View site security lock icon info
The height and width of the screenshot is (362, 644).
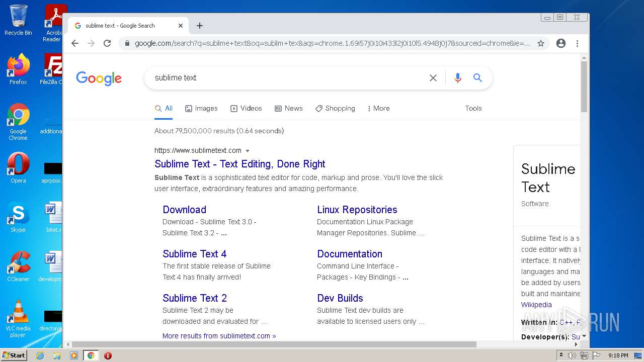point(127,43)
